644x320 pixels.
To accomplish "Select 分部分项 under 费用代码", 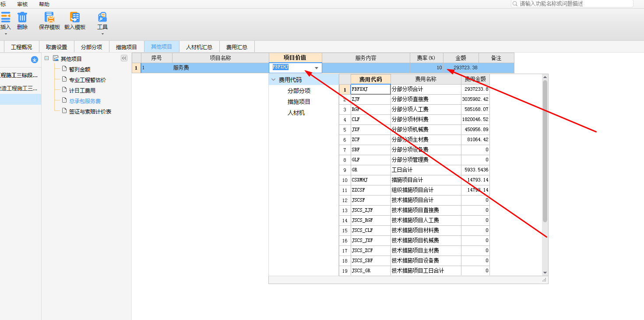I will (299, 91).
